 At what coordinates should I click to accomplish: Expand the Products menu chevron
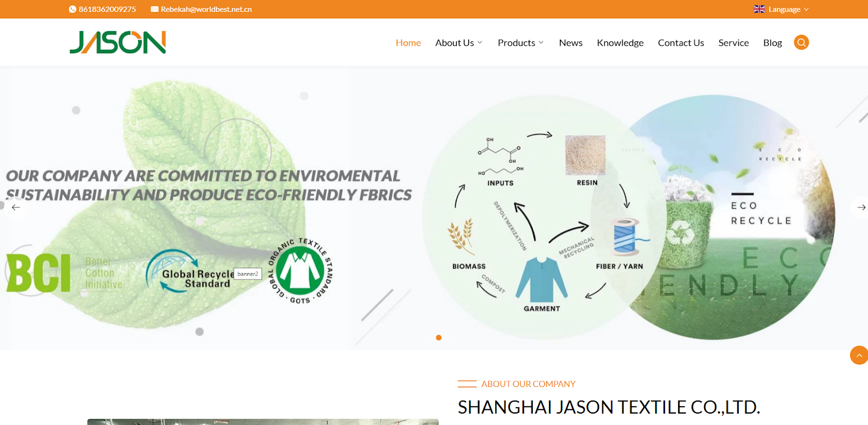coord(541,42)
